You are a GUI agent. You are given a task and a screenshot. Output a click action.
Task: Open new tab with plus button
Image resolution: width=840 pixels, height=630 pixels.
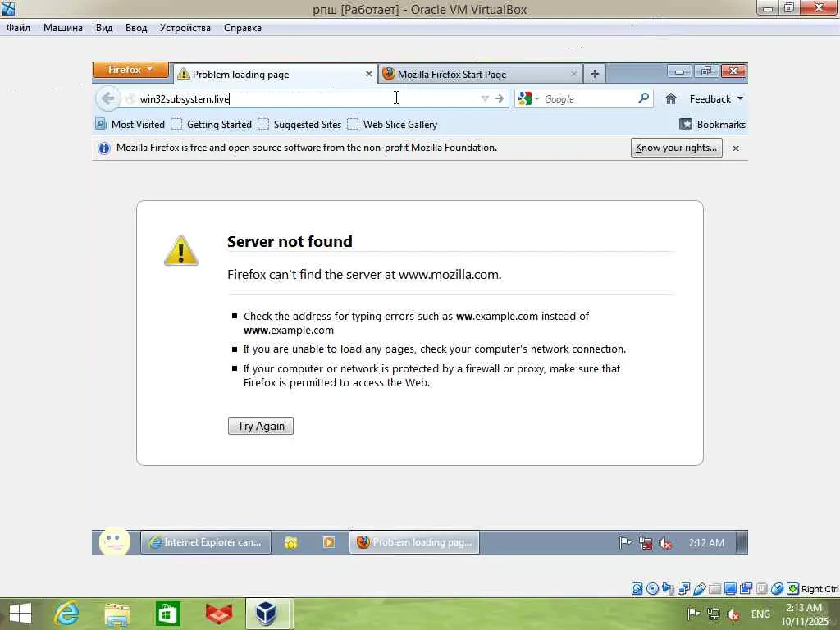tap(594, 74)
